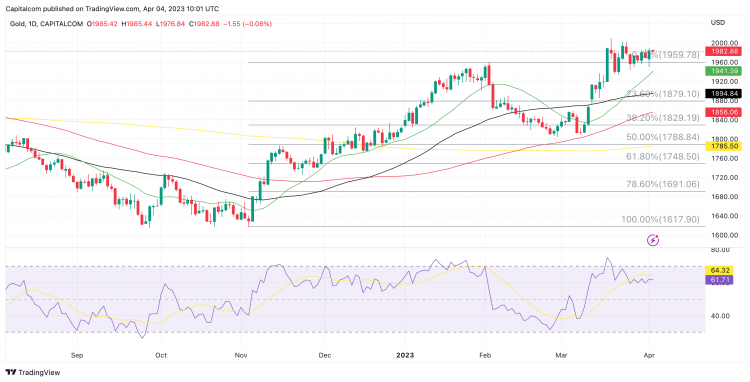Click the H1985.44 high value
The image size is (750, 382).
click(x=137, y=23)
